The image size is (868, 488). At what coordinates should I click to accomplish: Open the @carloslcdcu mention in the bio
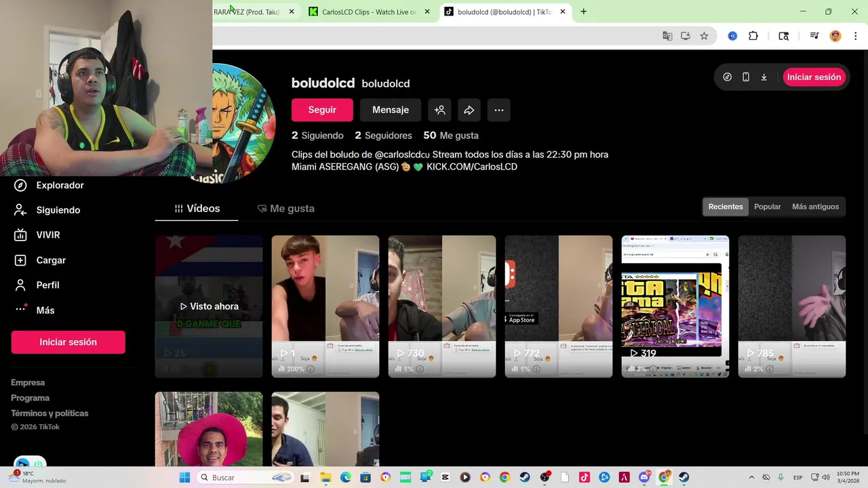[x=401, y=155]
